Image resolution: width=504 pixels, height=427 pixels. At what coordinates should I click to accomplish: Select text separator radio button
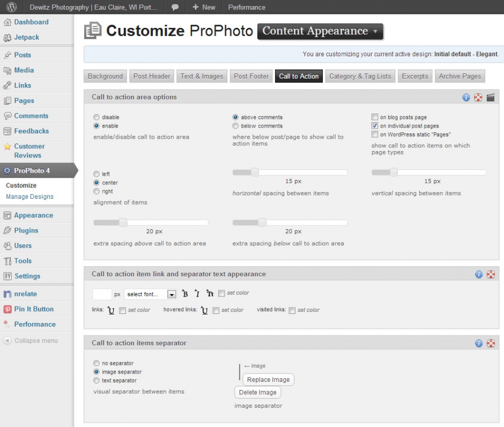tap(97, 381)
